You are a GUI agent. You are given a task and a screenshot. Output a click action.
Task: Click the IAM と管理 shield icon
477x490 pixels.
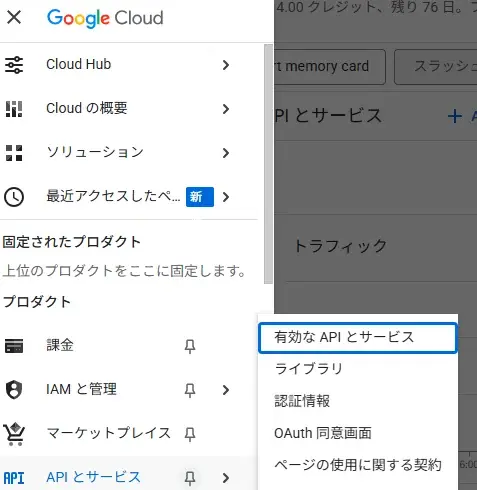14,389
